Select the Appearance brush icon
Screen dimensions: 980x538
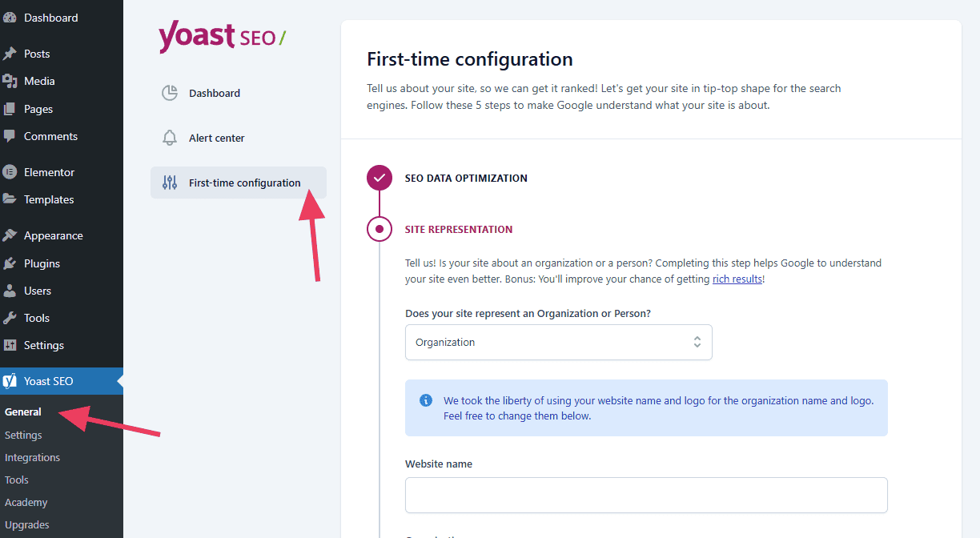(x=13, y=235)
